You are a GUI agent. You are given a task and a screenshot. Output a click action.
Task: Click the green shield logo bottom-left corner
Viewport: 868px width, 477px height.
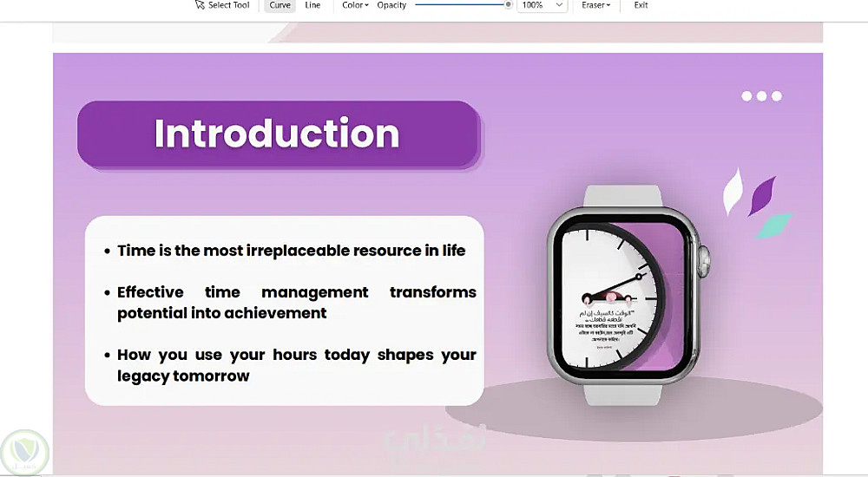[24, 454]
